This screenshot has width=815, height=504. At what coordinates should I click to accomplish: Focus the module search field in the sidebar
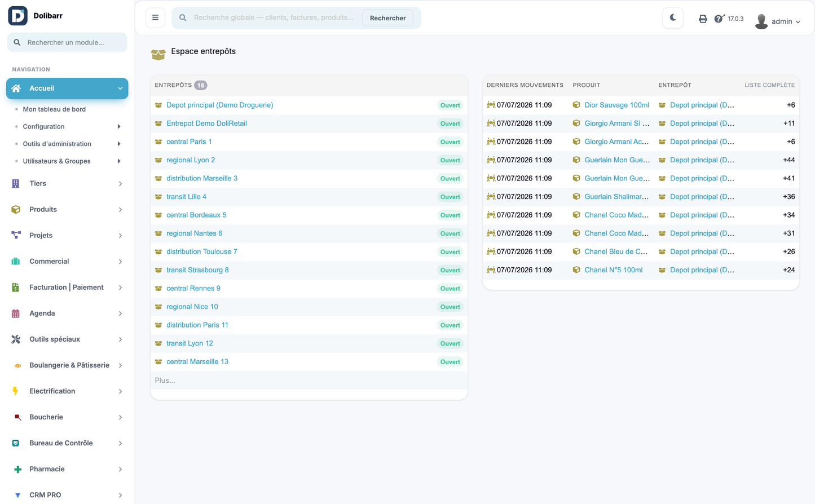(67, 42)
